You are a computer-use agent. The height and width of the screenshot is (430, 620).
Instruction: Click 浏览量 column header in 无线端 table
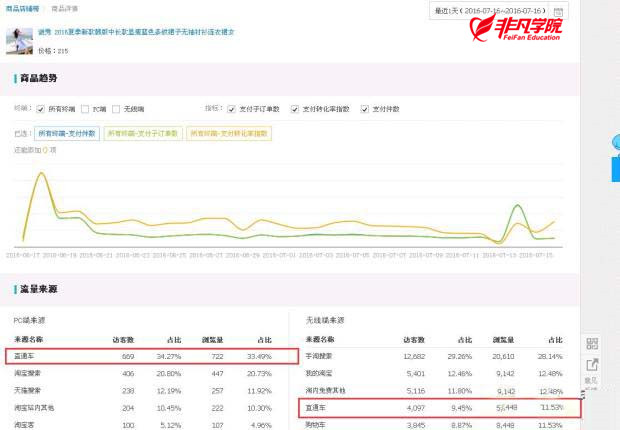pyautogui.click(x=503, y=340)
